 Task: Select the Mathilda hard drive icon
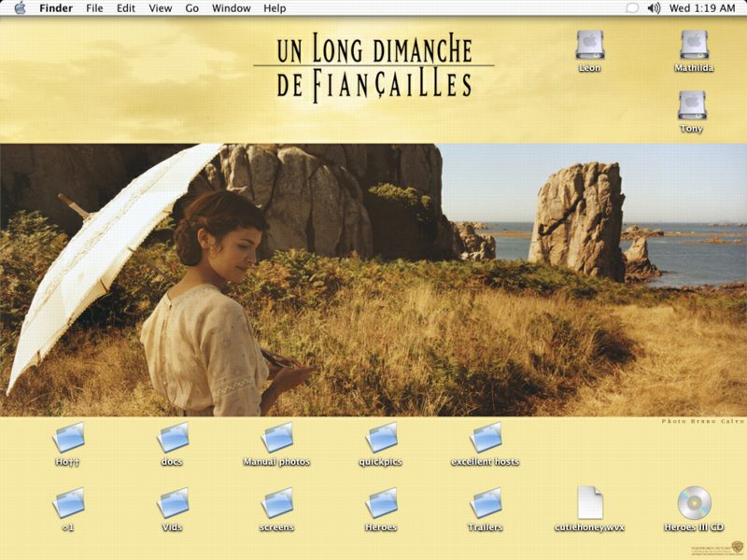[693, 44]
